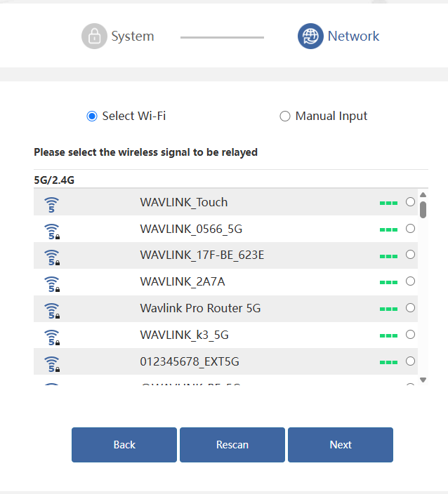Click the green signal bars for WAVLINK_k3_5G

pos(388,336)
